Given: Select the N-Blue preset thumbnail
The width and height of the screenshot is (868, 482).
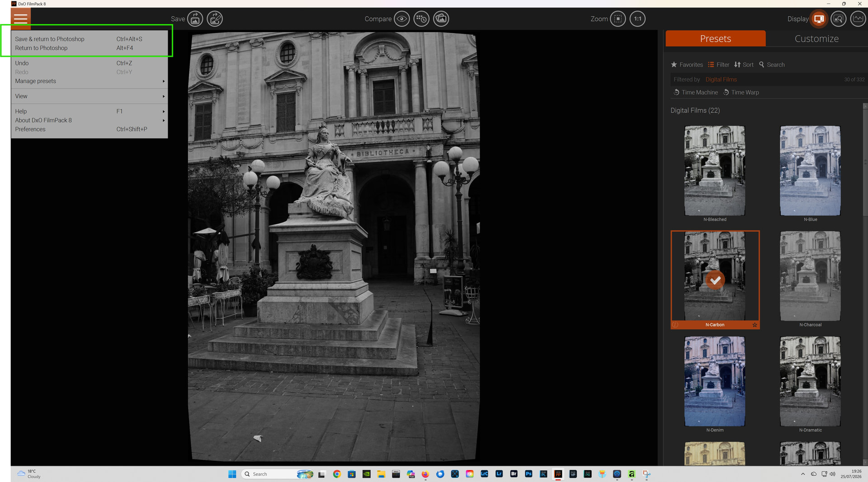Looking at the screenshot, I should point(810,171).
